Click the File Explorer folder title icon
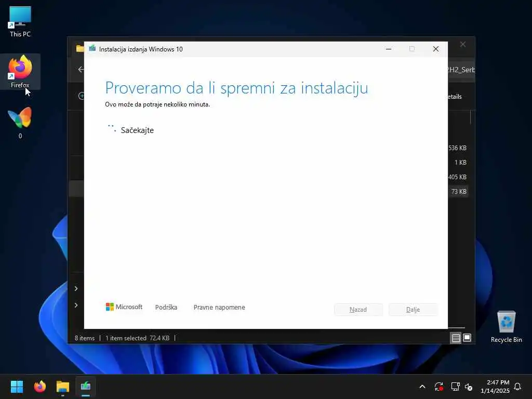Viewport: 532px width, 399px height. [x=79, y=48]
